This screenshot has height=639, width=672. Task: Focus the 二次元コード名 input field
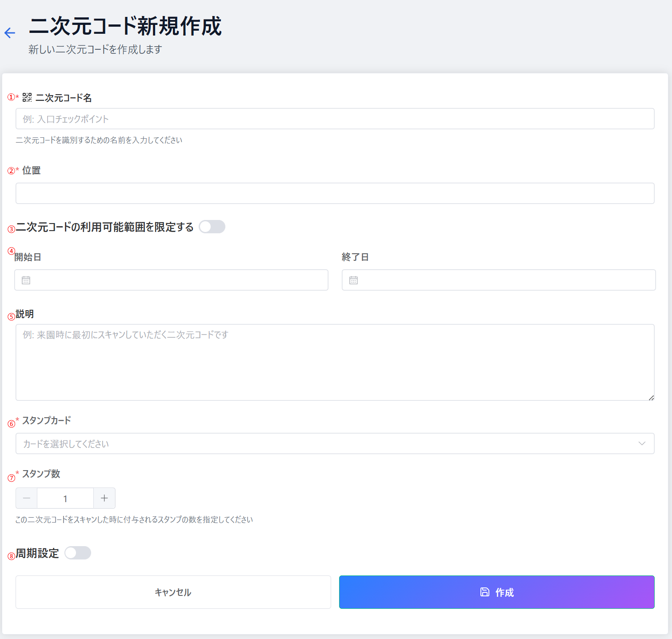(x=335, y=119)
